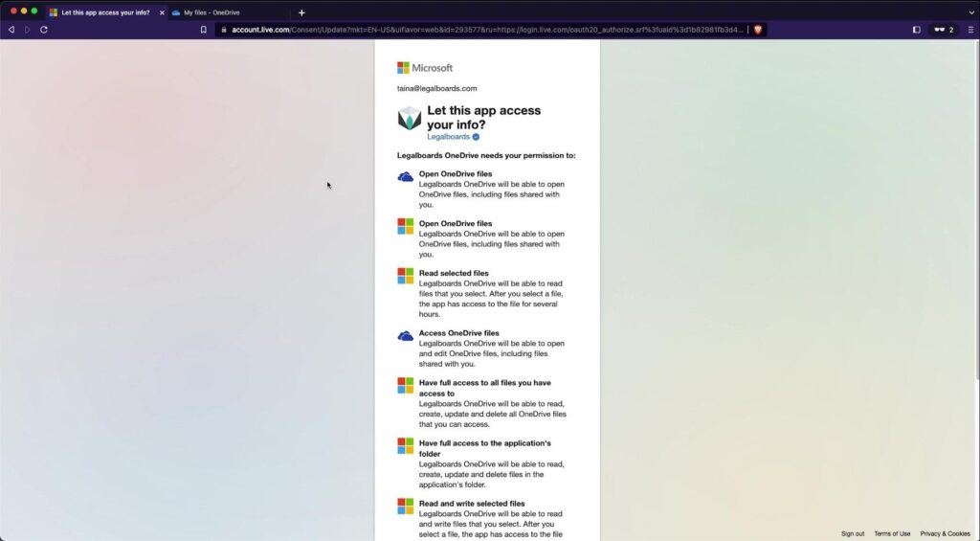Click the Microsoft logo at top
Image resolution: width=980 pixels, height=541 pixels.
425,68
